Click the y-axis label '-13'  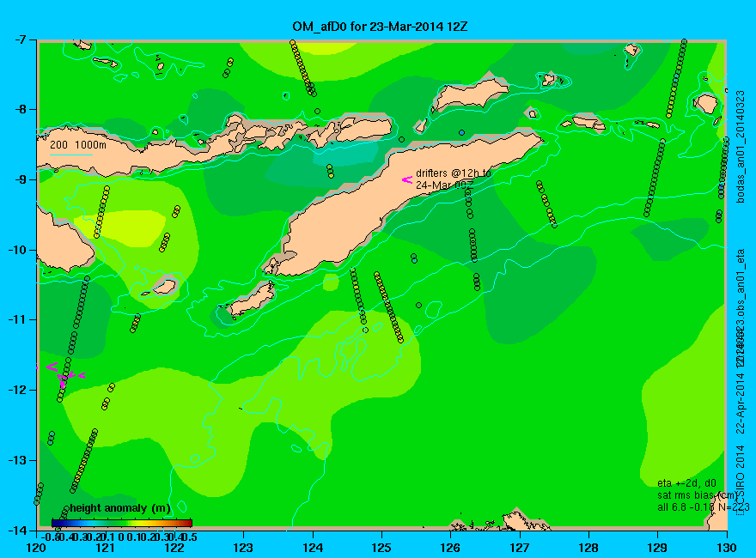(19, 460)
